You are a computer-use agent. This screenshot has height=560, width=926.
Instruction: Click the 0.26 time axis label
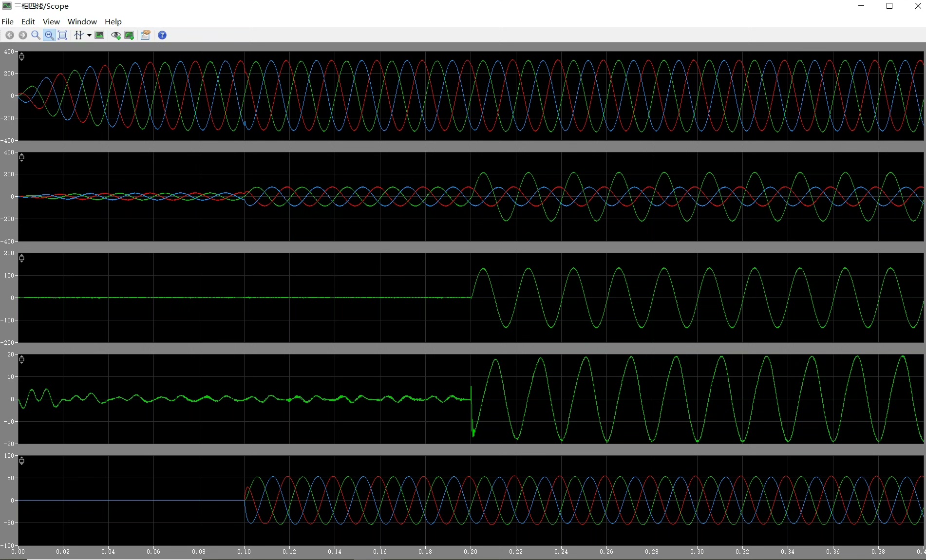[x=606, y=551]
